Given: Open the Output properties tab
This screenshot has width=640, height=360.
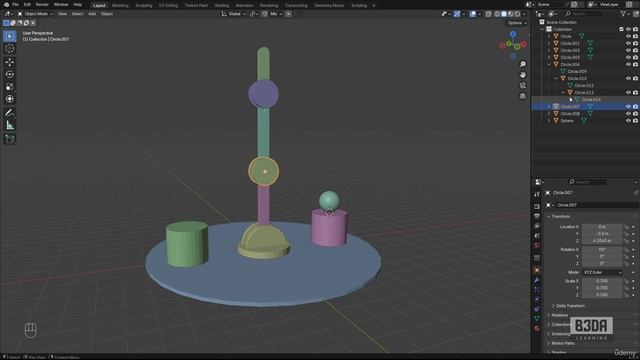Looking at the screenshot, I should tap(537, 216).
